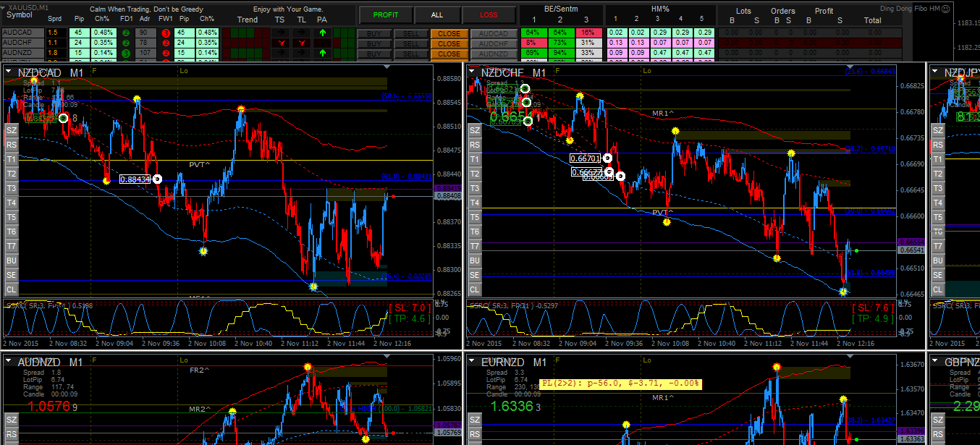The height and width of the screenshot is (445, 980).
Task: Click AUDCHF symbol cell in dashboard list
Action: pos(22,43)
